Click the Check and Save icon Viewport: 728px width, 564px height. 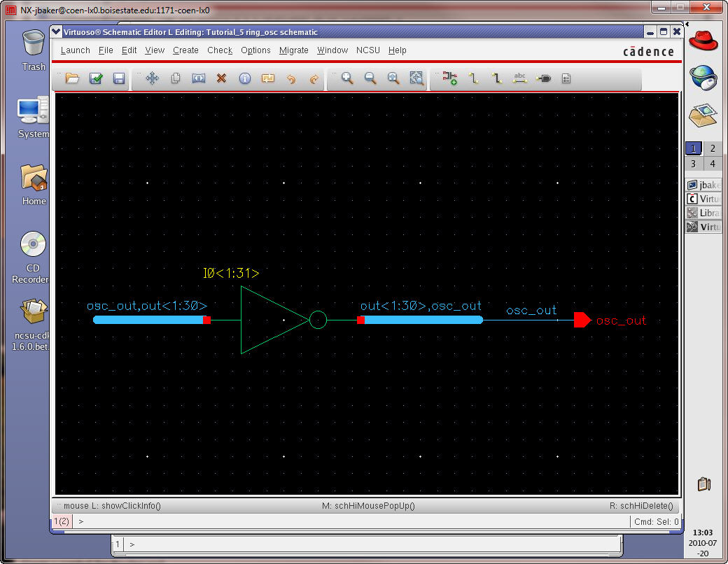pyautogui.click(x=96, y=78)
